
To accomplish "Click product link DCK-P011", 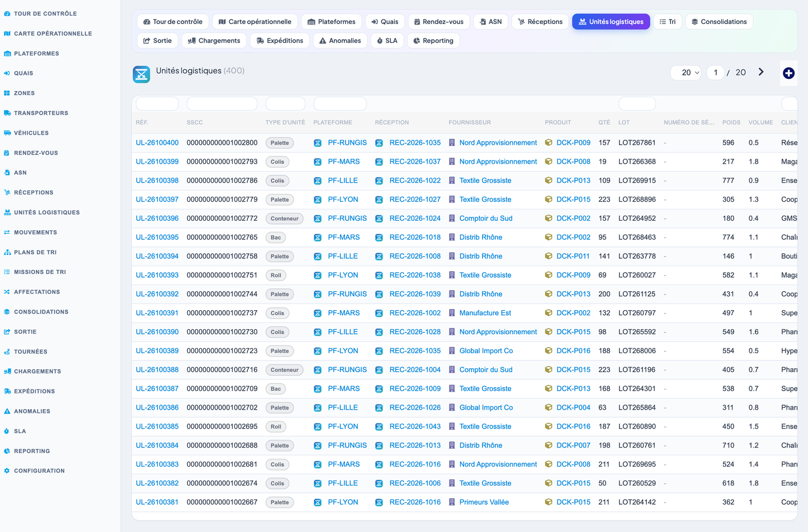I will click(573, 256).
